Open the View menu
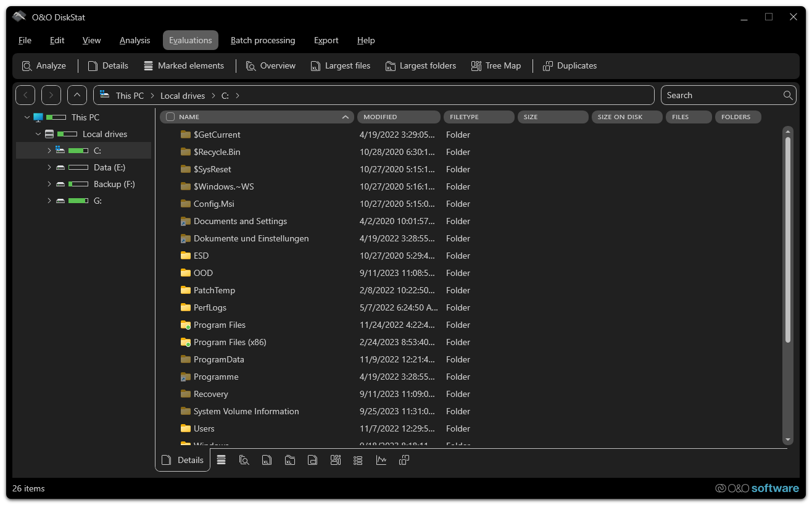Viewport: 812px width, 505px height. click(91, 40)
